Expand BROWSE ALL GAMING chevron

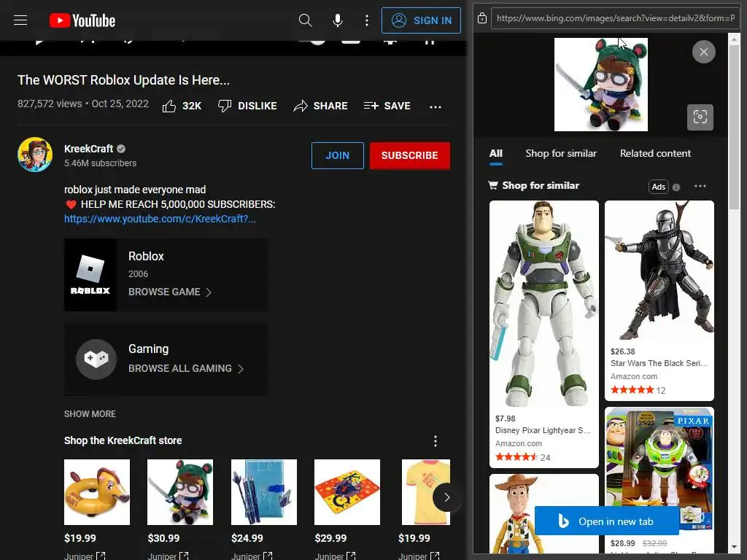tap(241, 368)
